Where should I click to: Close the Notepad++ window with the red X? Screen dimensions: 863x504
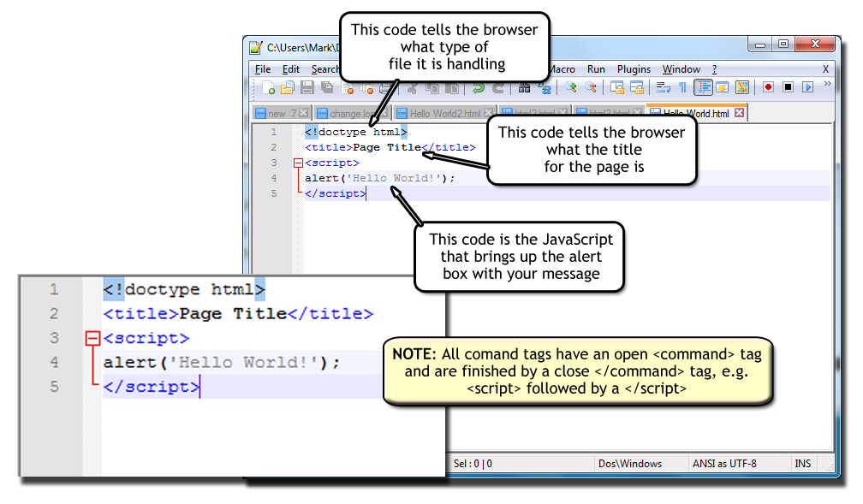(815, 44)
